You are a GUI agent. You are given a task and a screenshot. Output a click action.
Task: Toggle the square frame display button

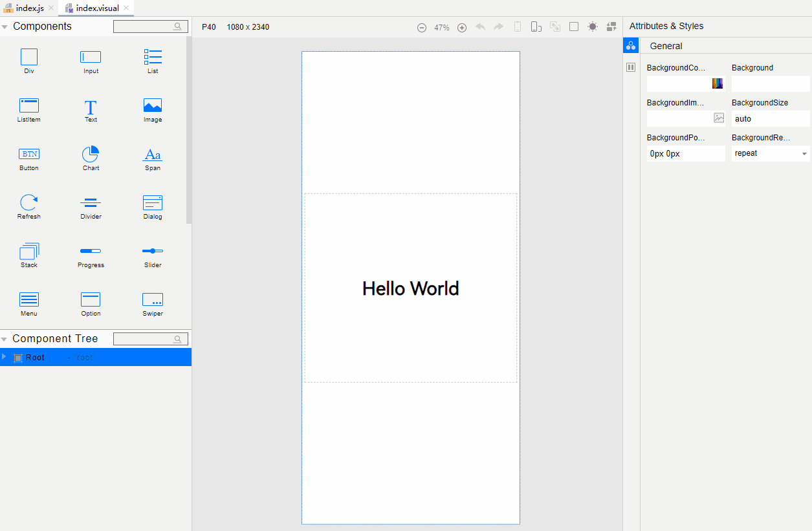point(574,27)
